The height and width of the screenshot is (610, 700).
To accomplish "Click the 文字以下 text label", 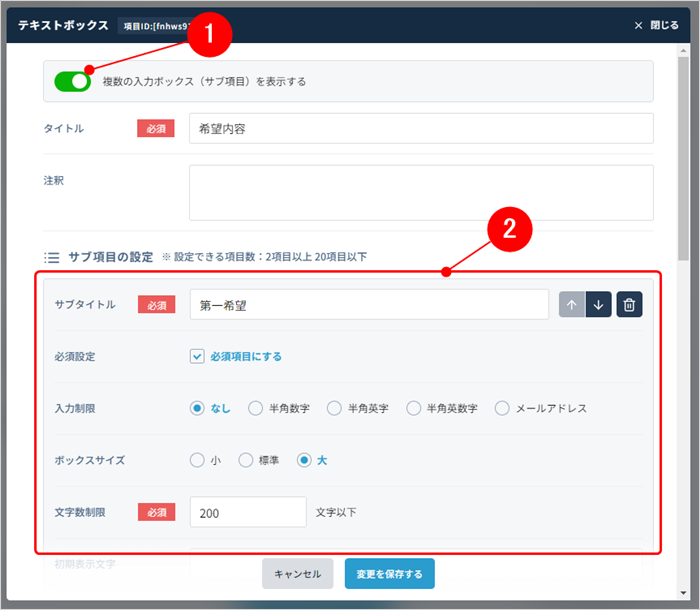I will pyautogui.click(x=336, y=512).
